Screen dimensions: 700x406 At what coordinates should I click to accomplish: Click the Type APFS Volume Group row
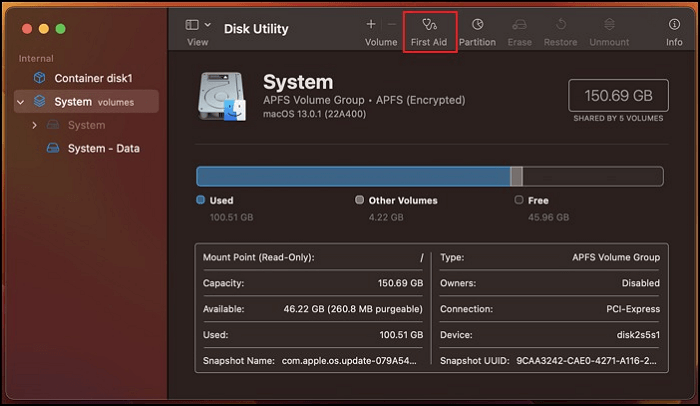pos(550,257)
